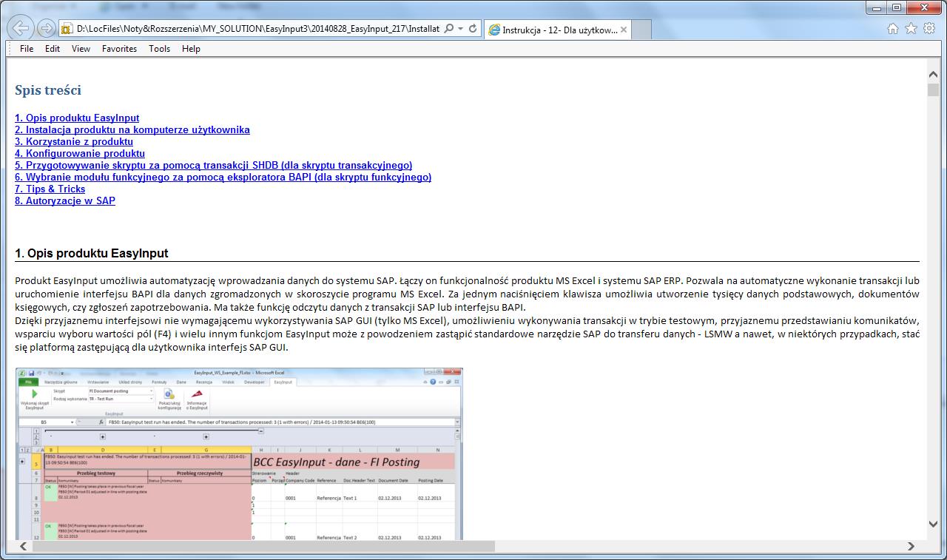Click the paragraph starting Produkt EasyInput umożliwia

point(467,294)
